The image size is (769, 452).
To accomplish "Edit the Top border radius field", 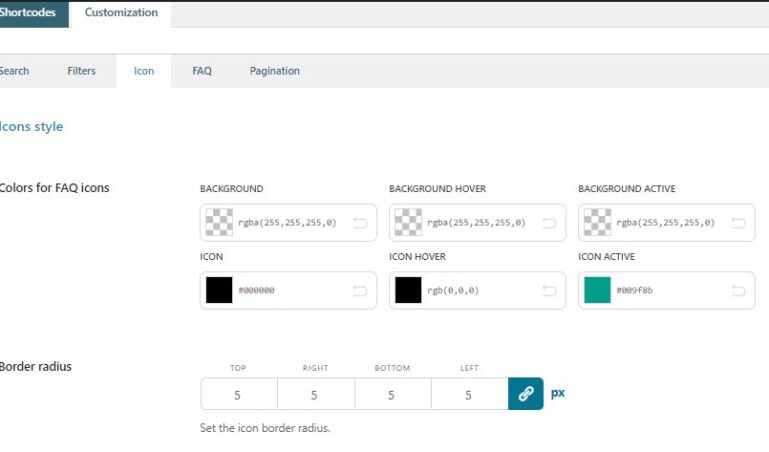I will [x=238, y=394].
